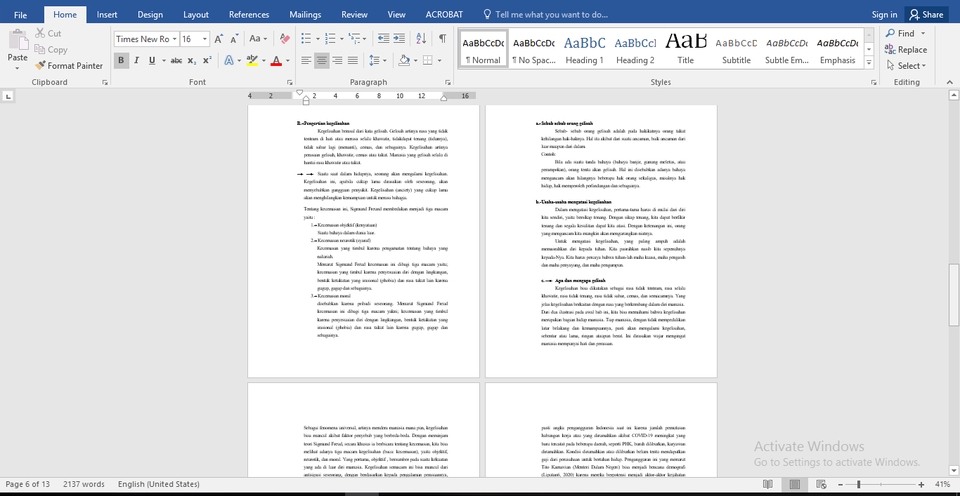Sort the selected paragraphs
The width and height of the screenshot is (960, 496).
[x=421, y=39]
